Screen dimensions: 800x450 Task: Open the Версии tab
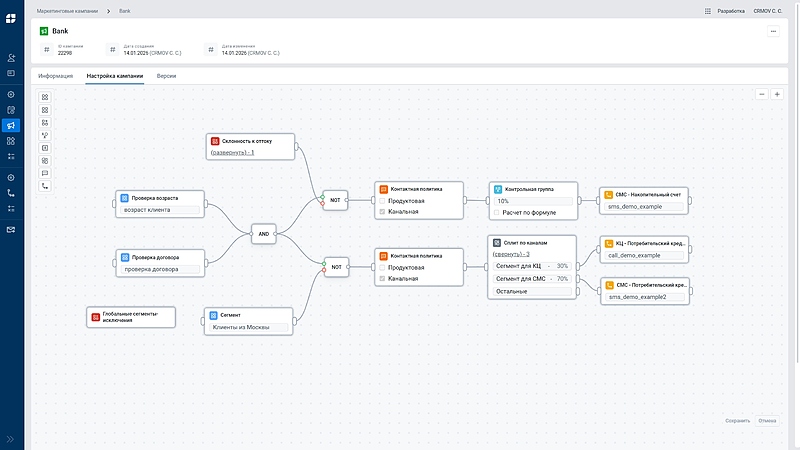[x=167, y=76]
